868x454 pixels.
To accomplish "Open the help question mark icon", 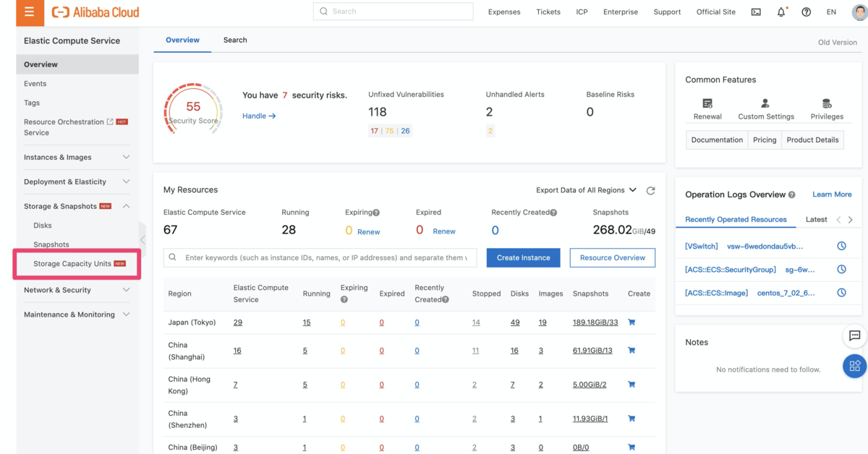I will 807,12.
